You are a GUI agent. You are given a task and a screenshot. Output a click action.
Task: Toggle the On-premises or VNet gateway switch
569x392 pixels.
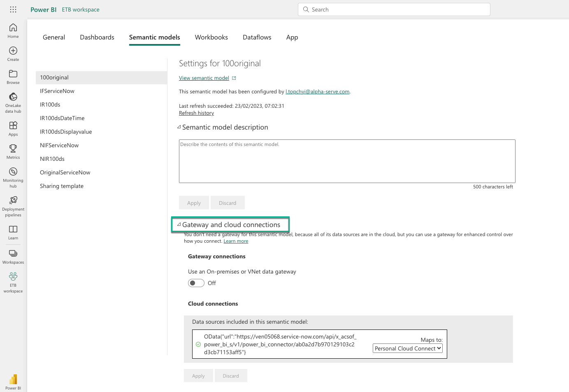click(x=196, y=283)
